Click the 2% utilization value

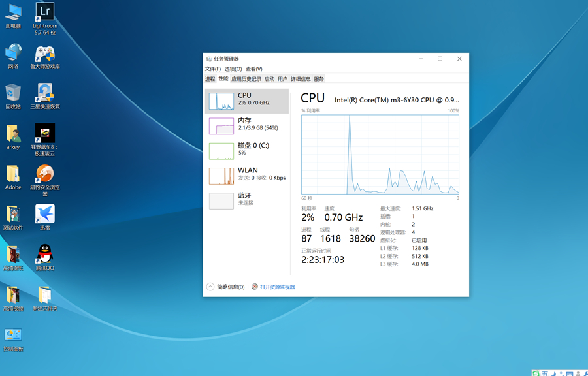coord(308,217)
